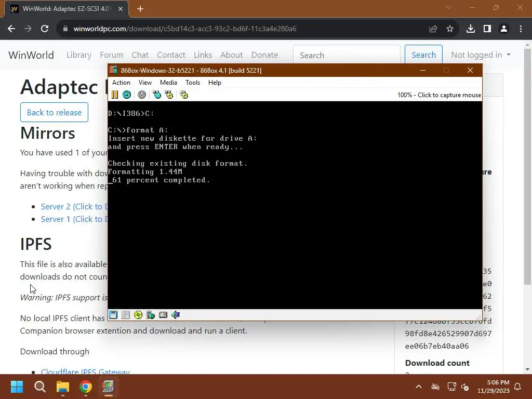This screenshot has height=399, width=532.
Task: Open 86Box settings gear icon
Action: point(184,95)
